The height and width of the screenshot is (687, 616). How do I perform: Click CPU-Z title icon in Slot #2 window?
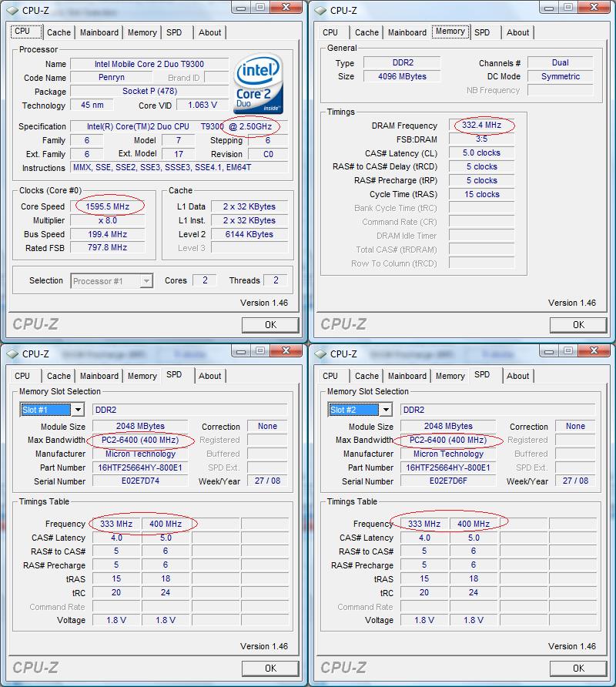pos(320,354)
